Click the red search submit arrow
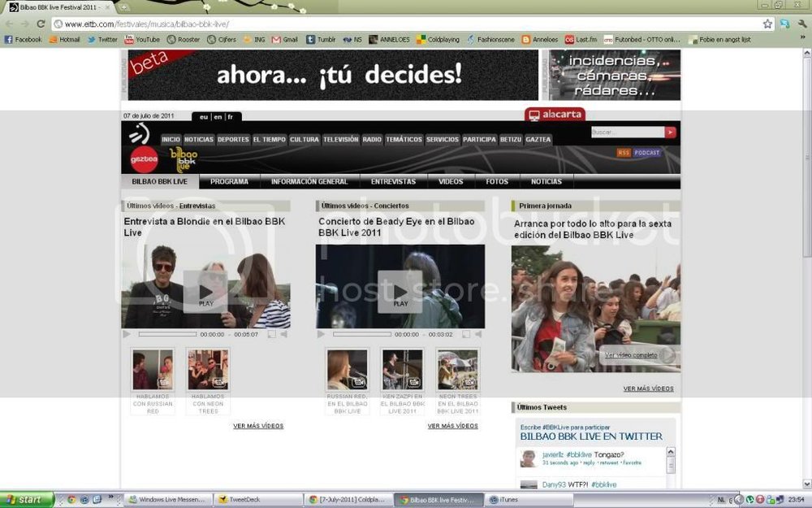The image size is (812, 508). [671, 132]
